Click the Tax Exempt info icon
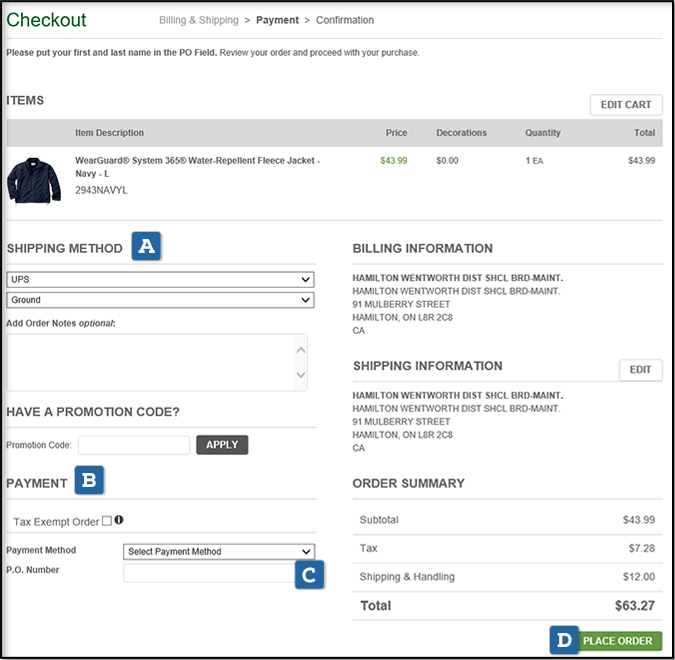Image resolution: width=675 pixels, height=660 pixels. 119,520
